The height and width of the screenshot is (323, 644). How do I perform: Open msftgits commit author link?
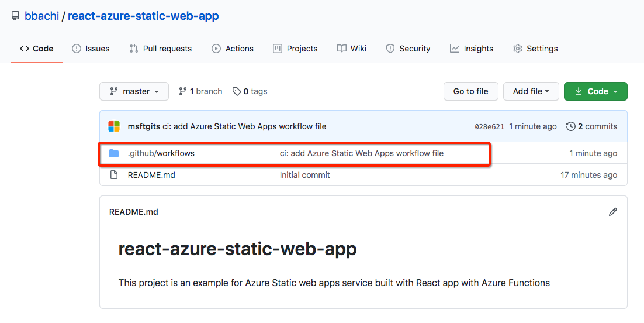pos(144,126)
